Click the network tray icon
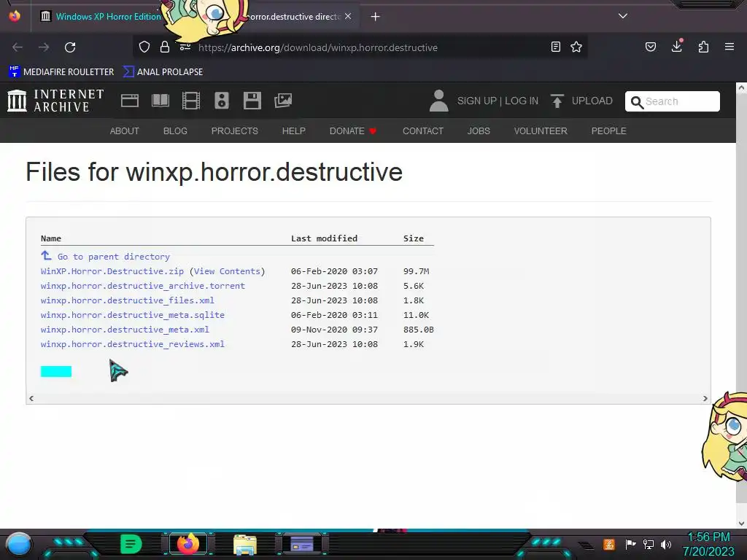747x560 pixels. coord(649,544)
